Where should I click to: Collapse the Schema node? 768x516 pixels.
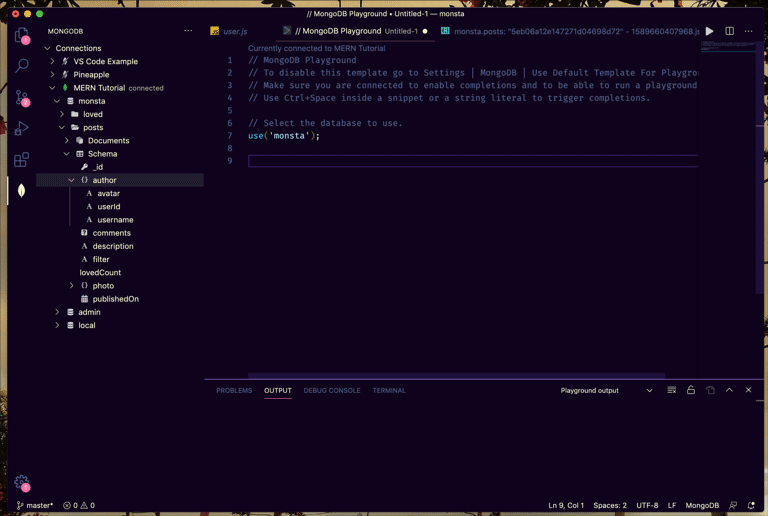click(x=67, y=154)
